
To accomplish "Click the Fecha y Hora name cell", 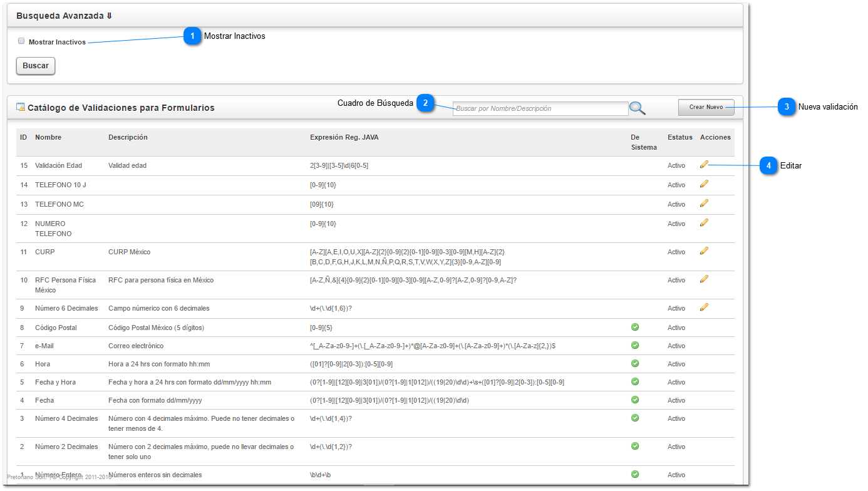I will (x=56, y=382).
